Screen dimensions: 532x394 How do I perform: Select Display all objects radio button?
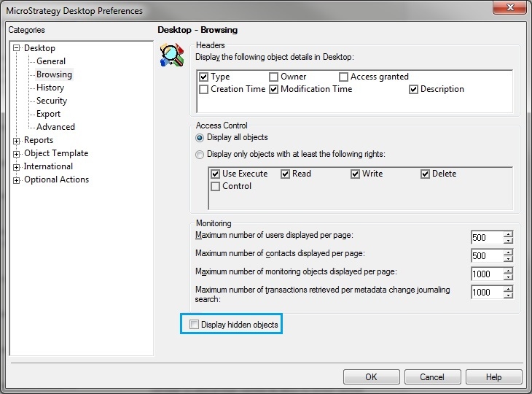[x=200, y=138]
